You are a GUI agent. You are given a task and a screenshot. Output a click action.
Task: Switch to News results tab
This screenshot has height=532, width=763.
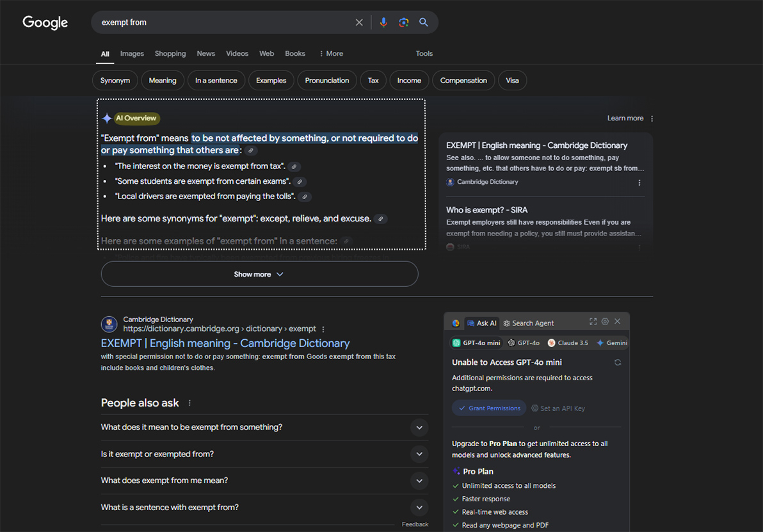[x=206, y=54]
